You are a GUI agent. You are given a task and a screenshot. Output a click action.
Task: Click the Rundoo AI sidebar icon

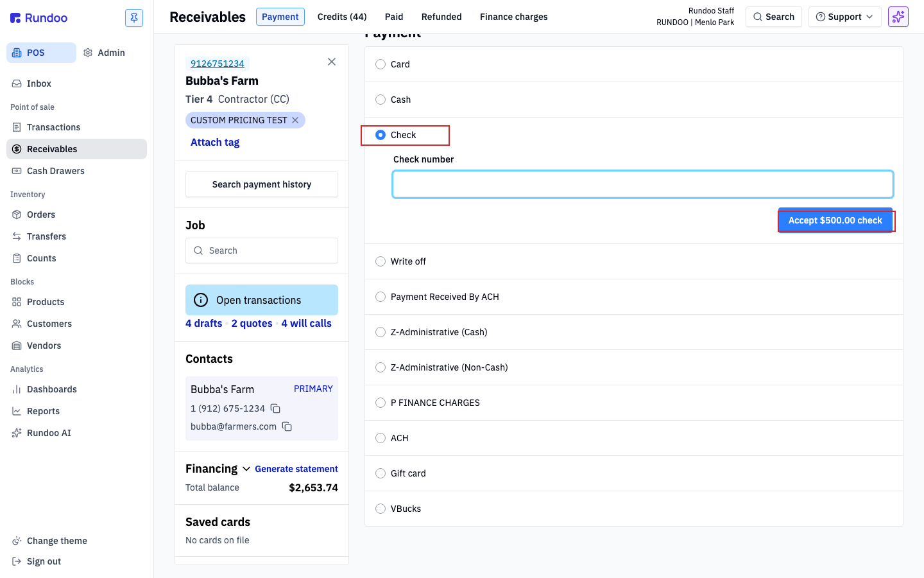pos(17,433)
